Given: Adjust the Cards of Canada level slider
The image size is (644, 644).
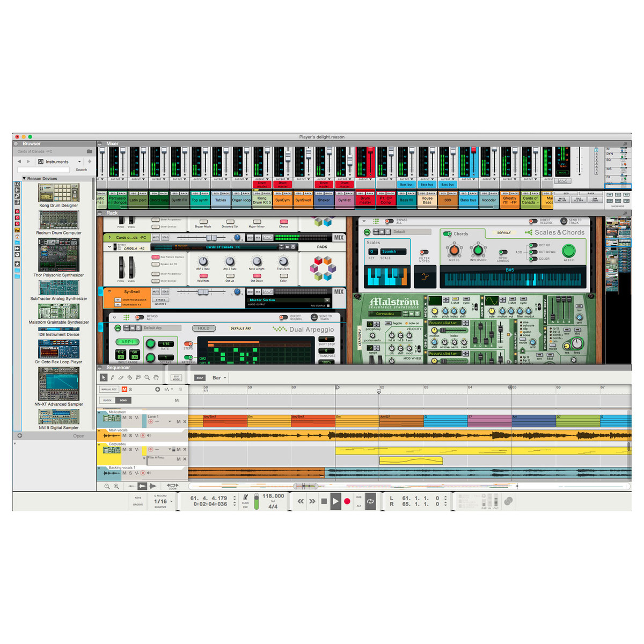Looking at the screenshot, I should coord(211,237).
